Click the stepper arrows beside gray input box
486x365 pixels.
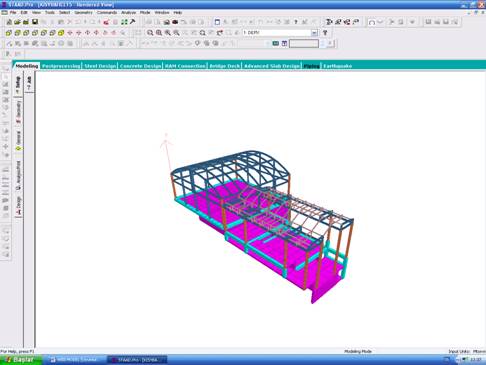[x=322, y=43]
